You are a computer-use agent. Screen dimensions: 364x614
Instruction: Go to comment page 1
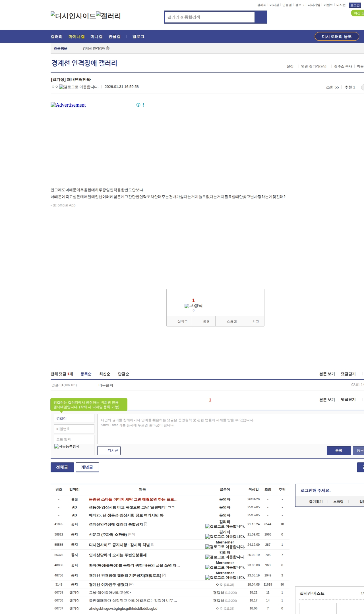(x=210, y=400)
